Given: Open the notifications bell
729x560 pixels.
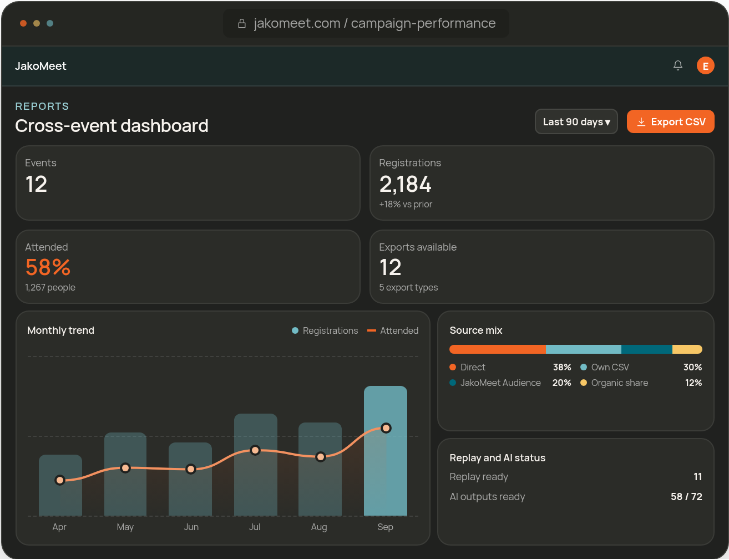Looking at the screenshot, I should tap(677, 65).
